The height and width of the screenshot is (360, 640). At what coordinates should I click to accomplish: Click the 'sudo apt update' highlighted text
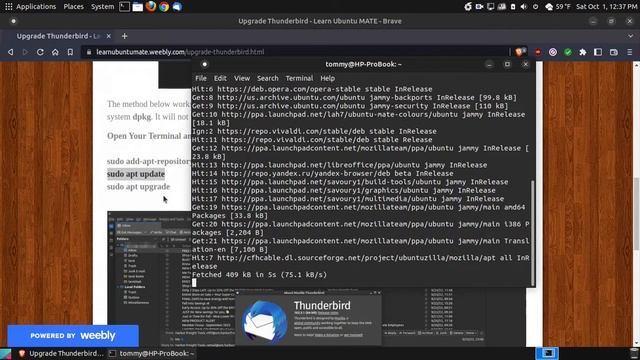point(136,174)
